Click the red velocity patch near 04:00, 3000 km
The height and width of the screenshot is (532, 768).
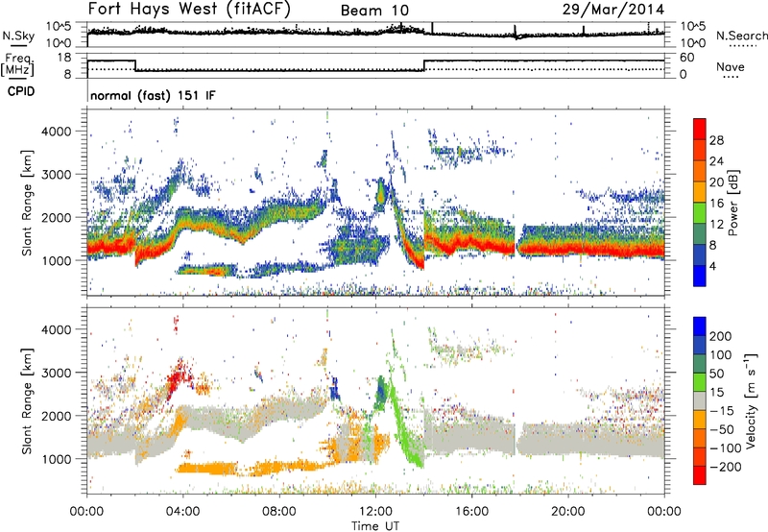point(177,377)
